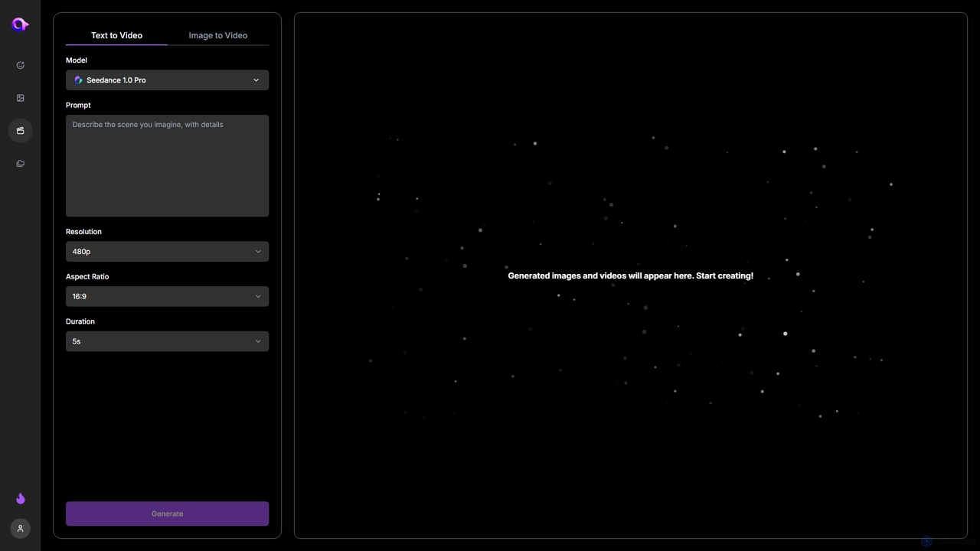The height and width of the screenshot is (551, 980).
Task: Open the 480p Resolution dropdown
Action: (x=167, y=252)
